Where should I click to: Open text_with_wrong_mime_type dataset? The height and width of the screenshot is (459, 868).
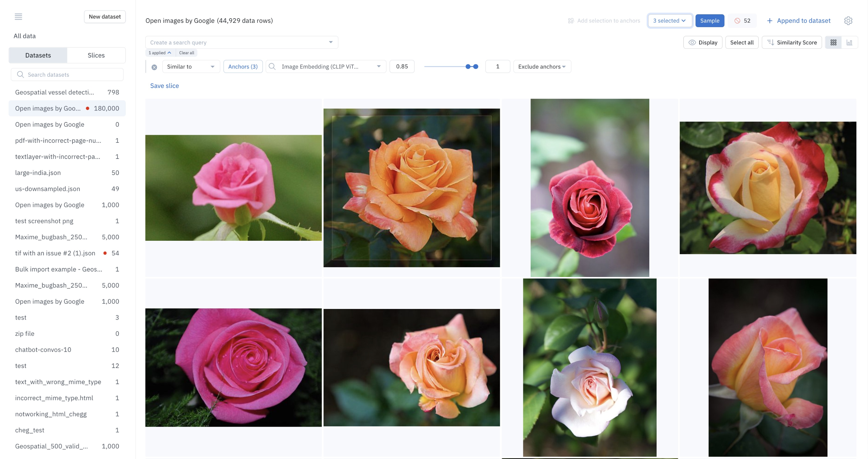(67, 382)
